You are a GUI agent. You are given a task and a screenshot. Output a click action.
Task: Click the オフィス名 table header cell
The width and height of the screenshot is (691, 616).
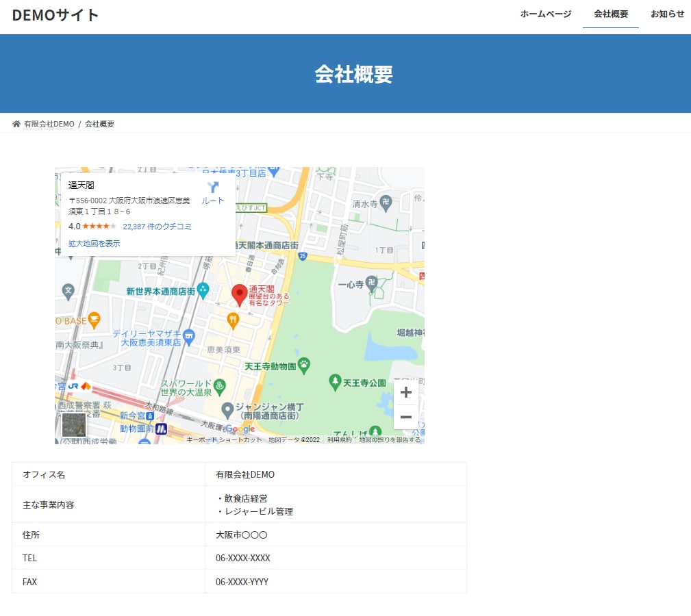(x=108, y=474)
